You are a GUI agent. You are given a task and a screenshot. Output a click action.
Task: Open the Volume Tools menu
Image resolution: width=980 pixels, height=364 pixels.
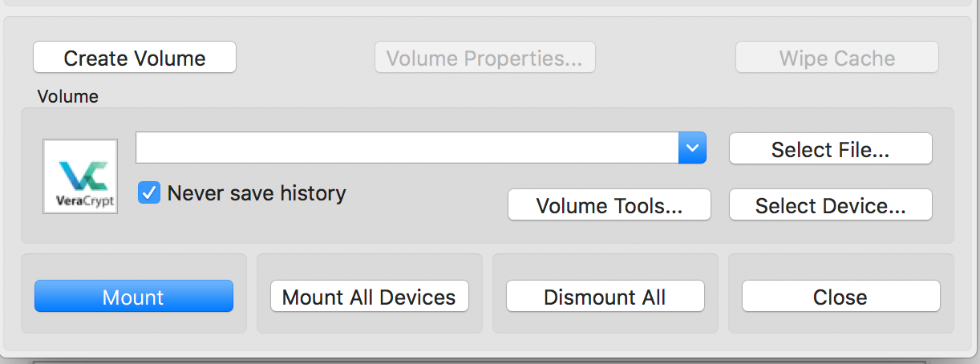click(609, 205)
